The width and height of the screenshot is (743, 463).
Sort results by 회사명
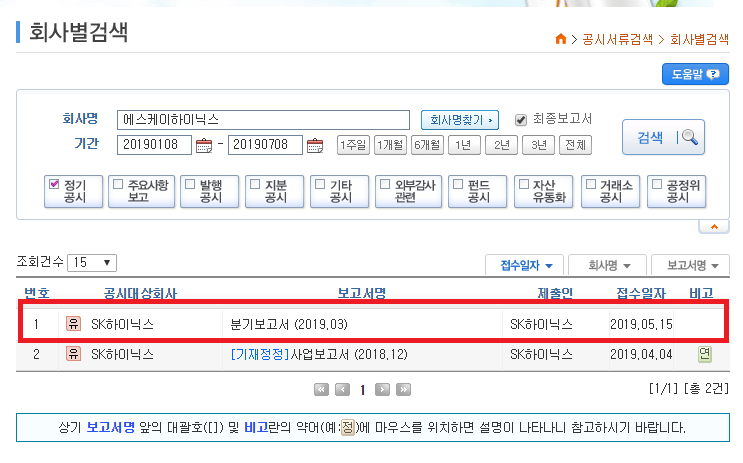[x=607, y=265]
